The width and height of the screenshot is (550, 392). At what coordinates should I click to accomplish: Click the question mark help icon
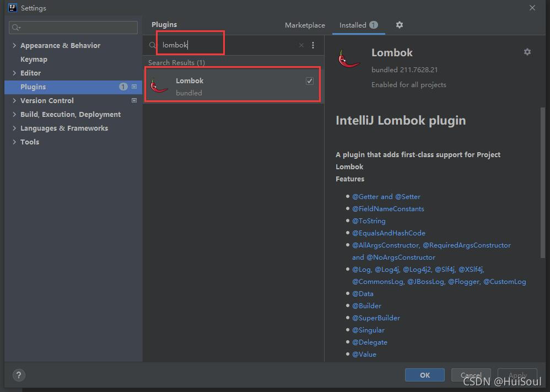(19, 375)
